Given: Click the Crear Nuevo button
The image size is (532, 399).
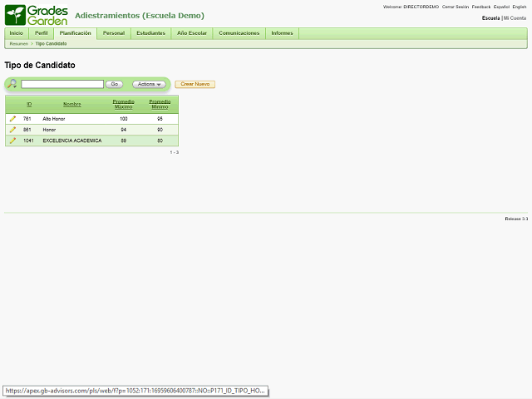Looking at the screenshot, I should tap(195, 84).
